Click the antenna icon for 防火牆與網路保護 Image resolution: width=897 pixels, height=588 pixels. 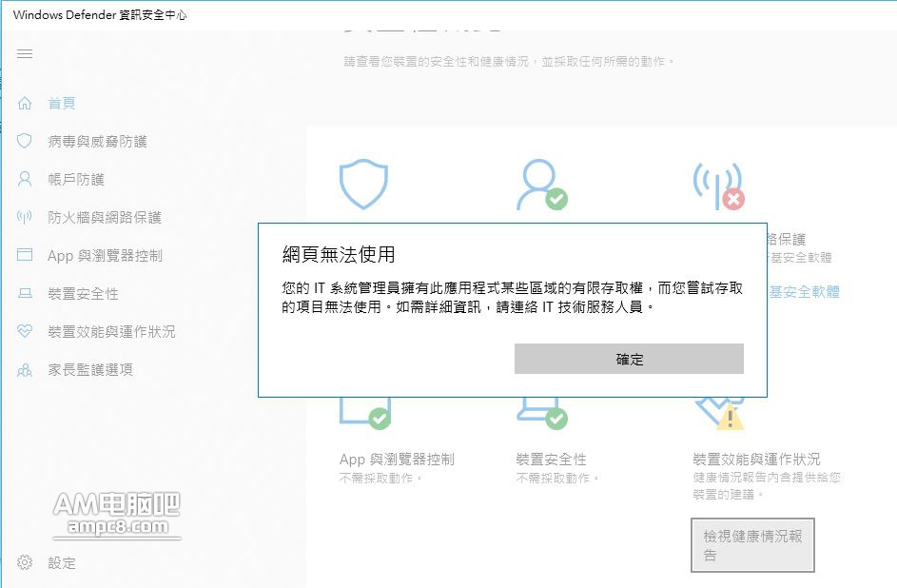(24, 217)
